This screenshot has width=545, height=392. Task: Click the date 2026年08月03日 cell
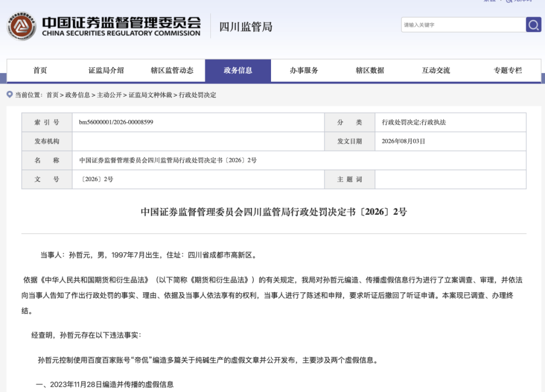pos(451,141)
